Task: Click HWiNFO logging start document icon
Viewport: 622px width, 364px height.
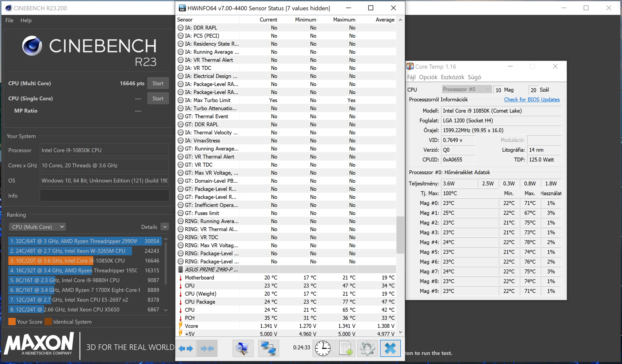Action: [345, 348]
